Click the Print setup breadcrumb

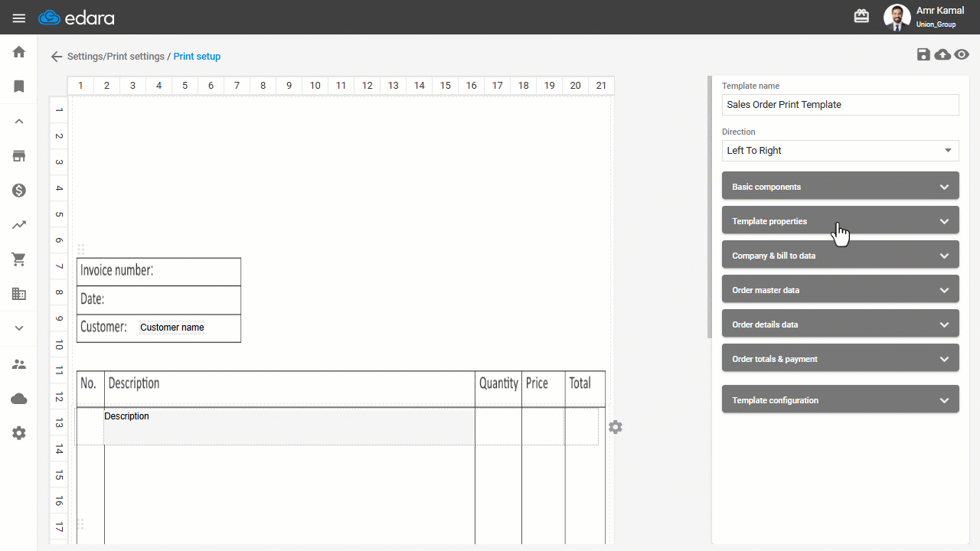(x=197, y=57)
